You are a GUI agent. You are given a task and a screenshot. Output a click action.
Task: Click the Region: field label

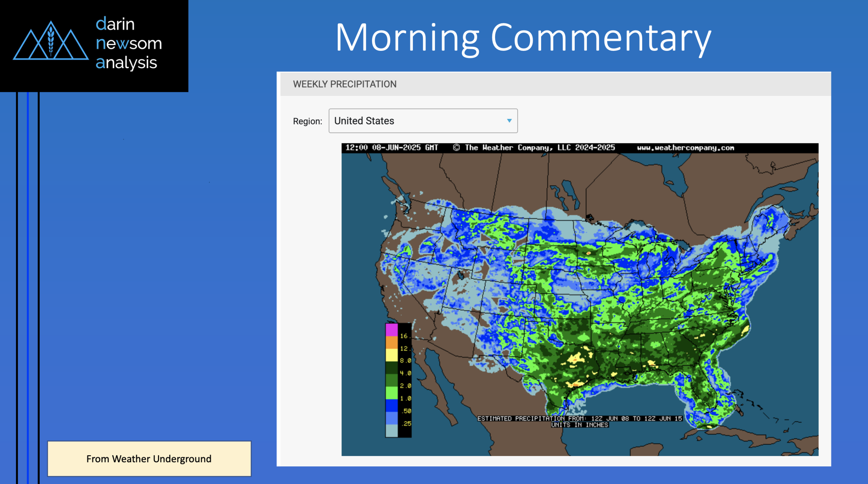point(307,121)
